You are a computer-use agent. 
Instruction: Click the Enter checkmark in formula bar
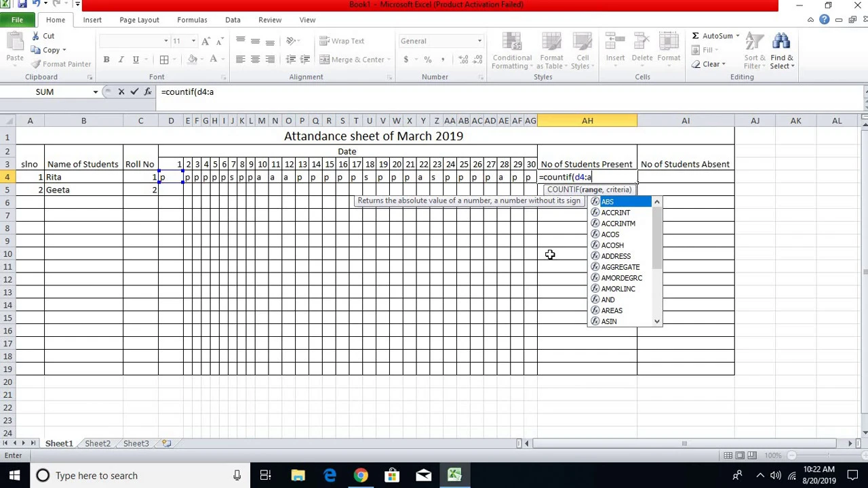134,91
